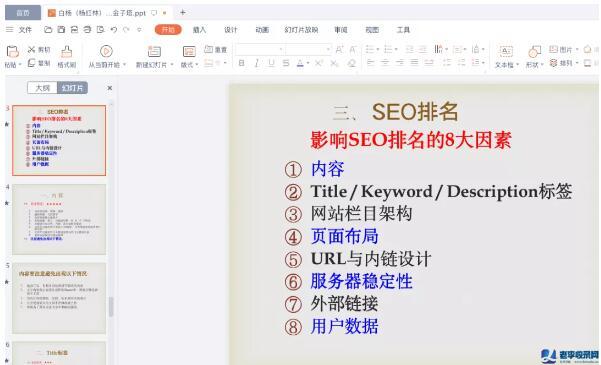Switch to the View (视图) ribbon tab
601x365 pixels.
coord(372,30)
